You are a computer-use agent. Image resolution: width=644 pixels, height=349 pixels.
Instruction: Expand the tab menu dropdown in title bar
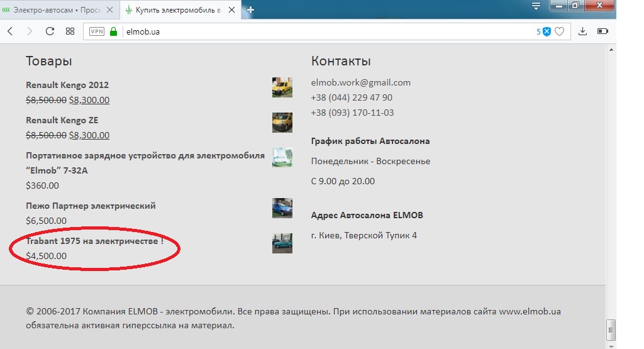tap(536, 6)
